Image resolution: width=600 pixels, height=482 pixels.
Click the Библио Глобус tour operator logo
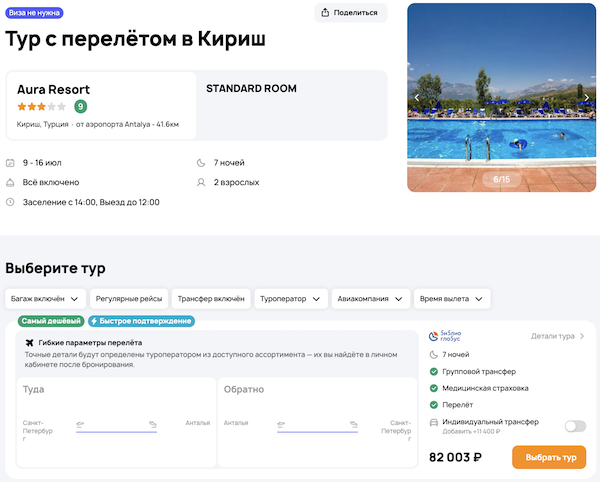point(452,336)
